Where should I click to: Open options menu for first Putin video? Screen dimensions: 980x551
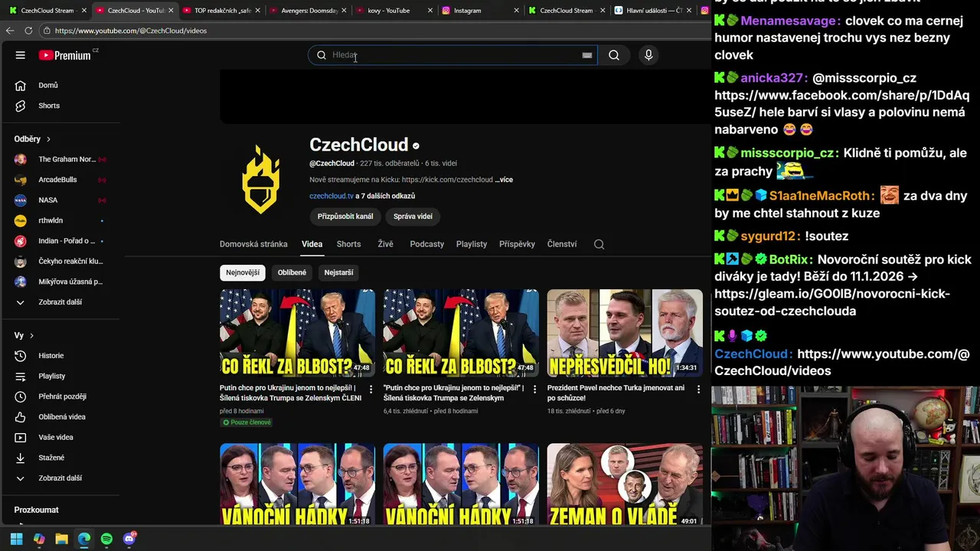(x=371, y=390)
